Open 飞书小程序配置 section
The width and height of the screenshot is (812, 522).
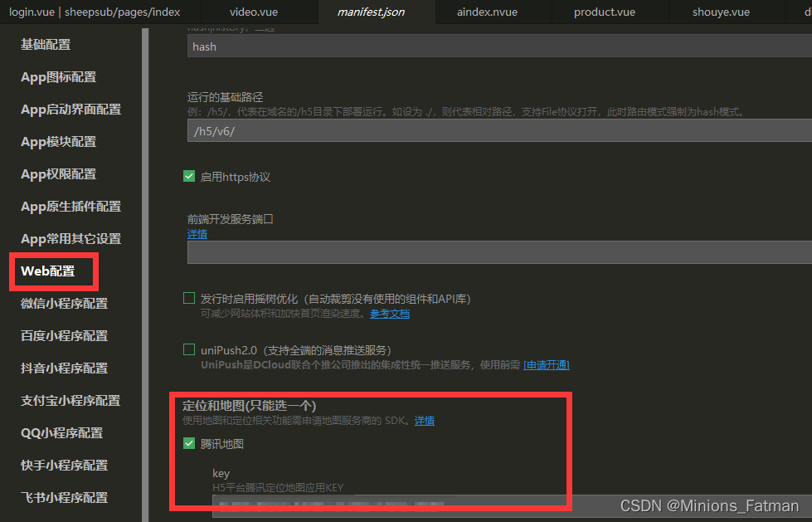click(64, 498)
